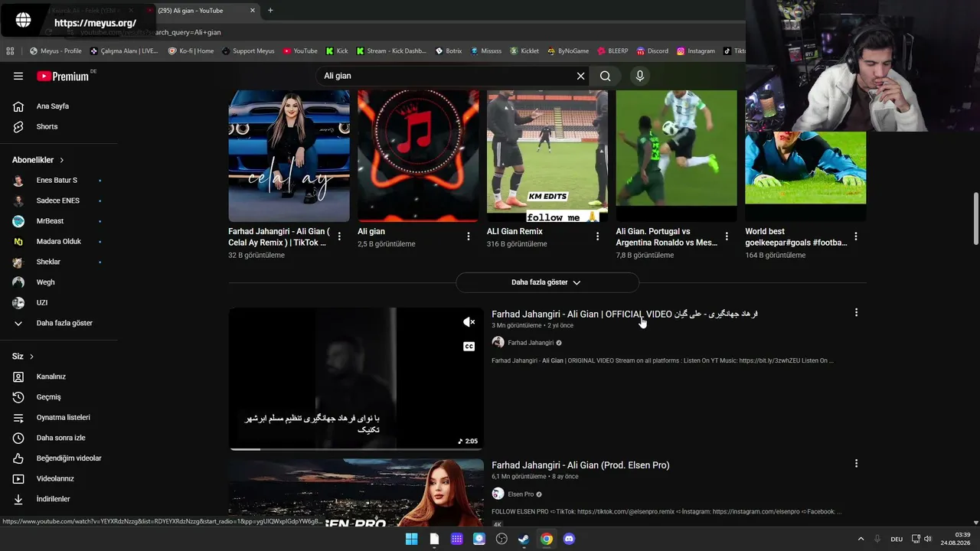Open the YouTube guide hamburger menu
The width and height of the screenshot is (980, 551).
pos(18,76)
